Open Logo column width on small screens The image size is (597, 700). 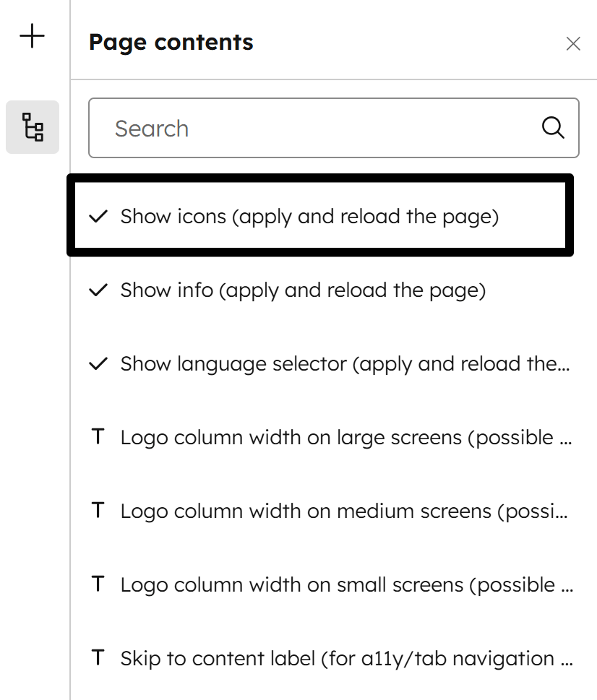pos(345,585)
